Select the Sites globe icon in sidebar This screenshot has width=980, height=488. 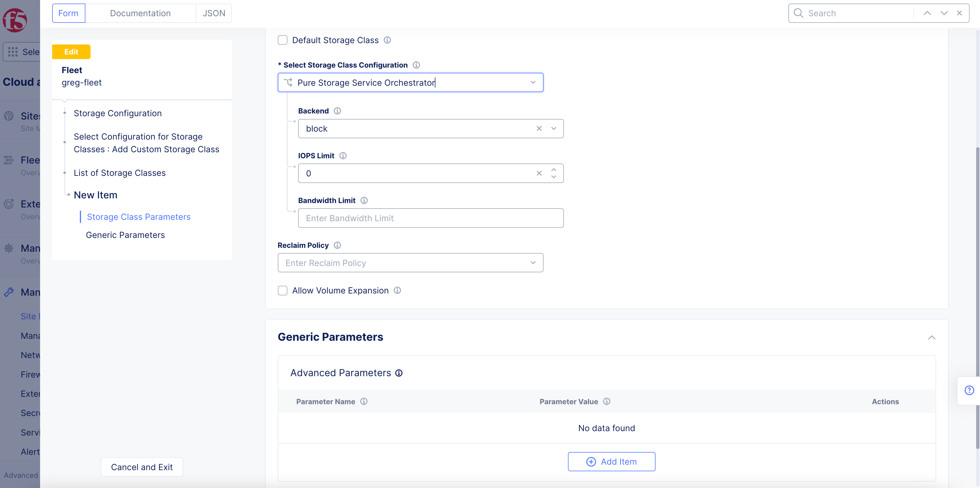[8, 116]
